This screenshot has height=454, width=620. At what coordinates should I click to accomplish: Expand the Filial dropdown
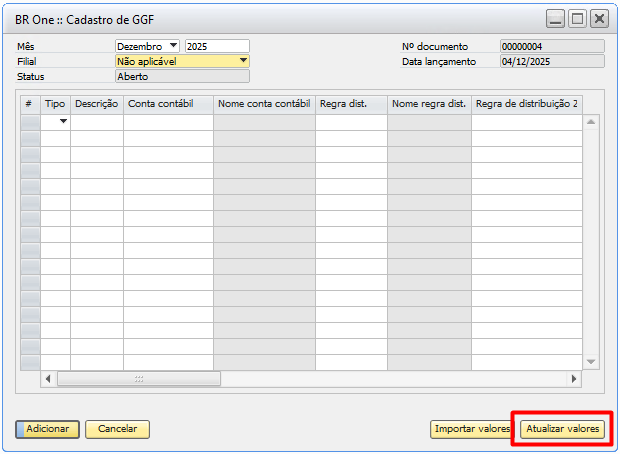[x=243, y=61]
